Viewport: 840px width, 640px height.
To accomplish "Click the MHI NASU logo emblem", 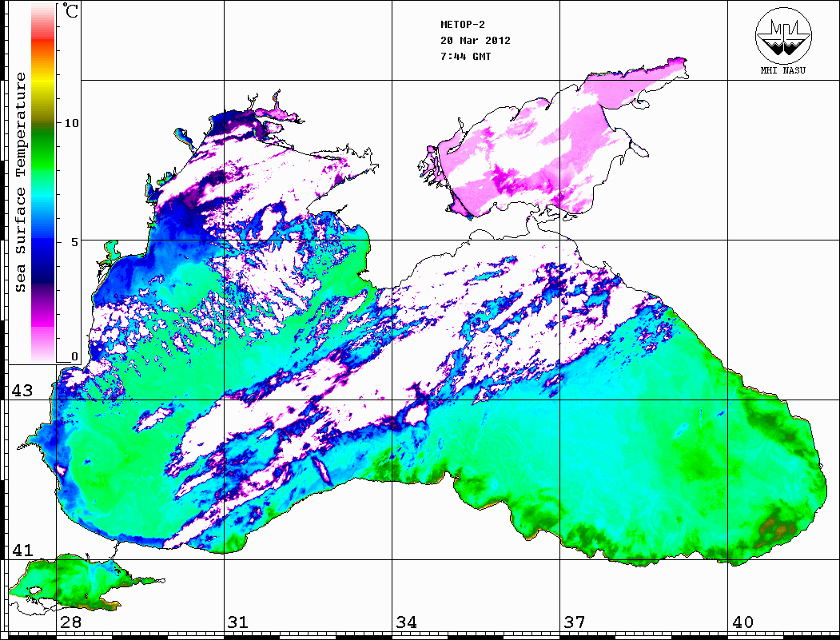I will tap(783, 36).
